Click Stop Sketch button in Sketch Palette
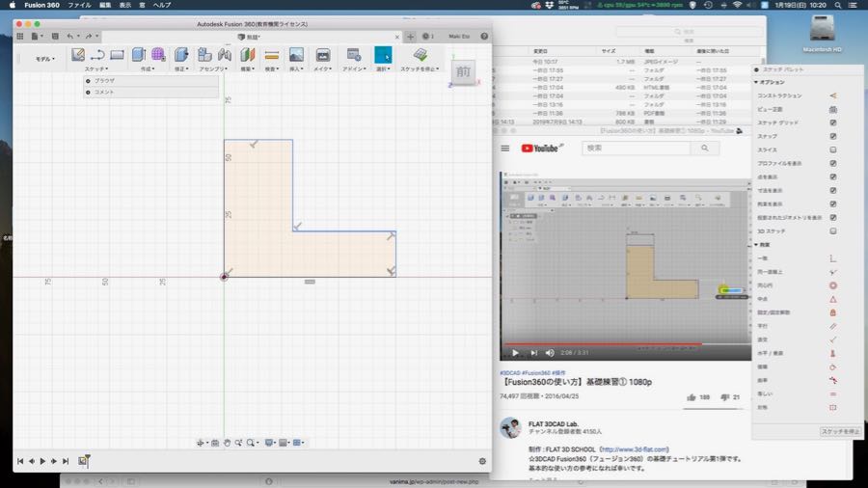The height and width of the screenshot is (488, 868). point(840,431)
